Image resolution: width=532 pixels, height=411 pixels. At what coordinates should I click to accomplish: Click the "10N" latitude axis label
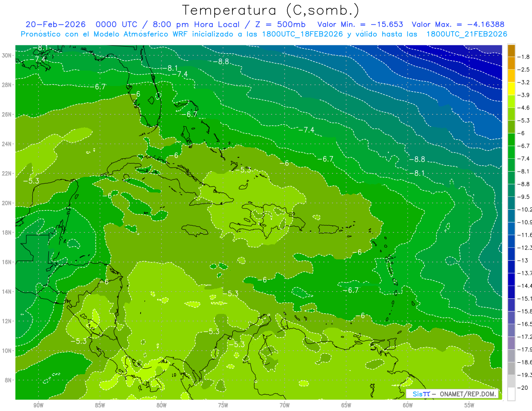coord(7,351)
